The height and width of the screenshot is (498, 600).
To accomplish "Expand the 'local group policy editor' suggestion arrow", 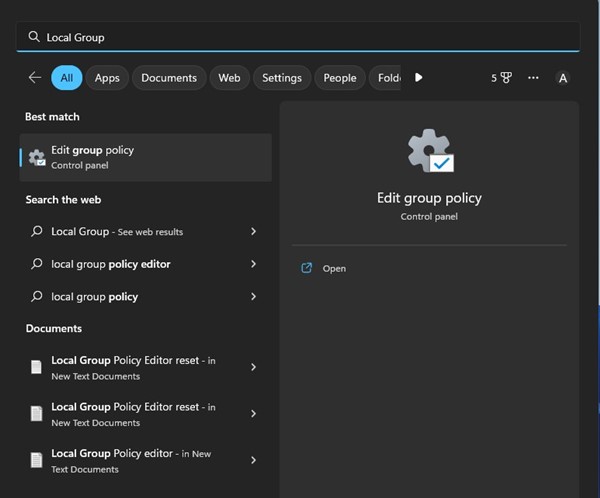I will click(x=253, y=264).
